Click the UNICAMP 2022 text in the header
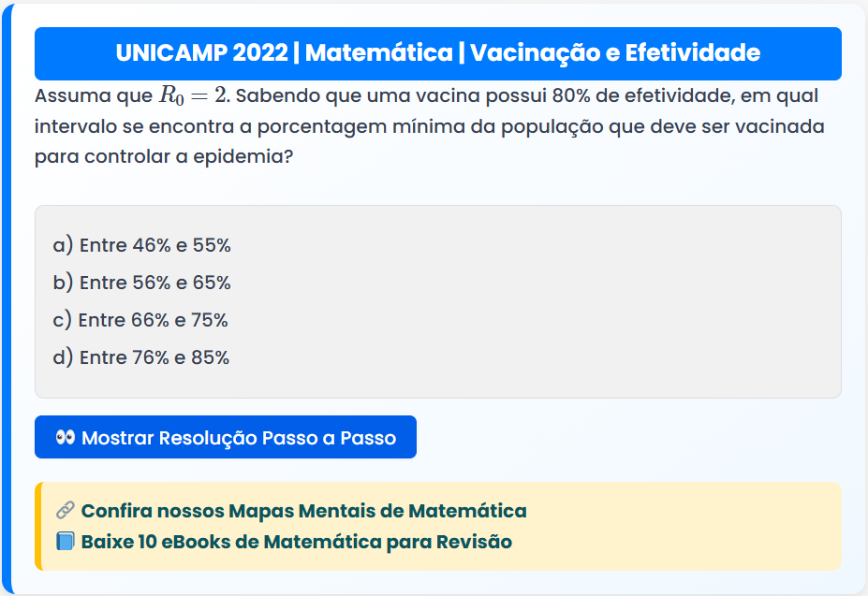Viewport: 868px width, 596px height. pos(201,53)
